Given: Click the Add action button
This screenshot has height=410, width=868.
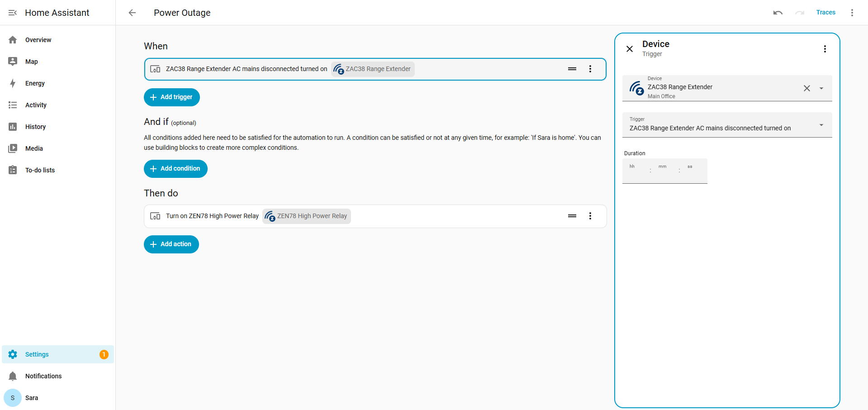Looking at the screenshot, I should click(x=171, y=244).
